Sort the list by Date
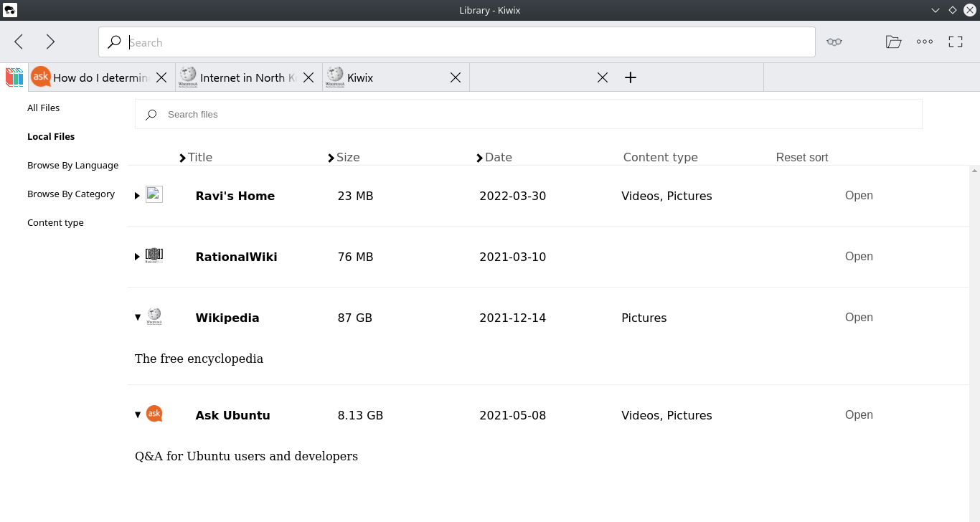This screenshot has width=980, height=522. [494, 157]
